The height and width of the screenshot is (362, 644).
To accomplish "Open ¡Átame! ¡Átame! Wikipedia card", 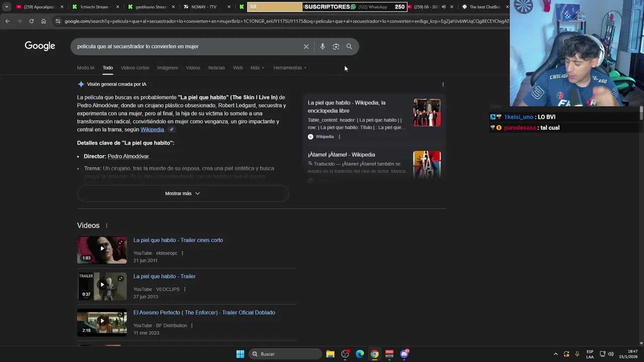I will 341,155.
